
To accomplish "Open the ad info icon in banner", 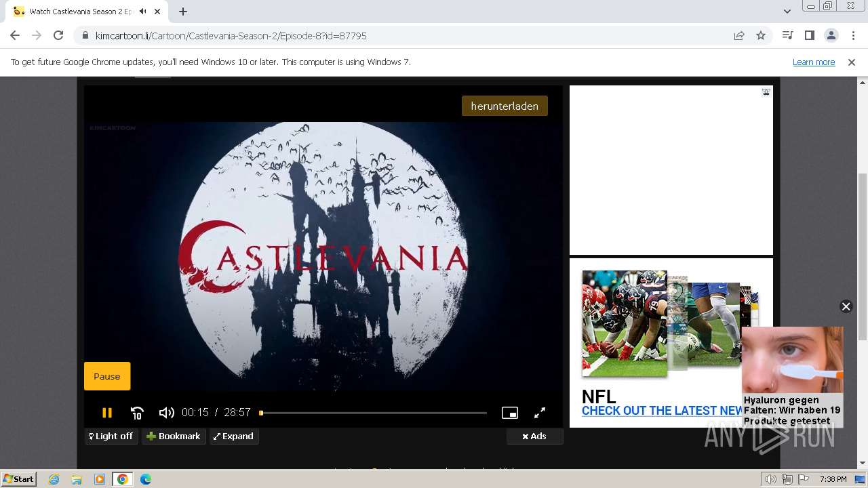I will (x=766, y=92).
